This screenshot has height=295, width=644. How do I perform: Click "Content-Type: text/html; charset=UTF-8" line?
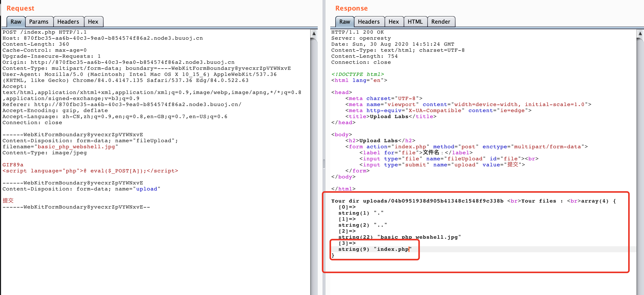(x=398, y=50)
